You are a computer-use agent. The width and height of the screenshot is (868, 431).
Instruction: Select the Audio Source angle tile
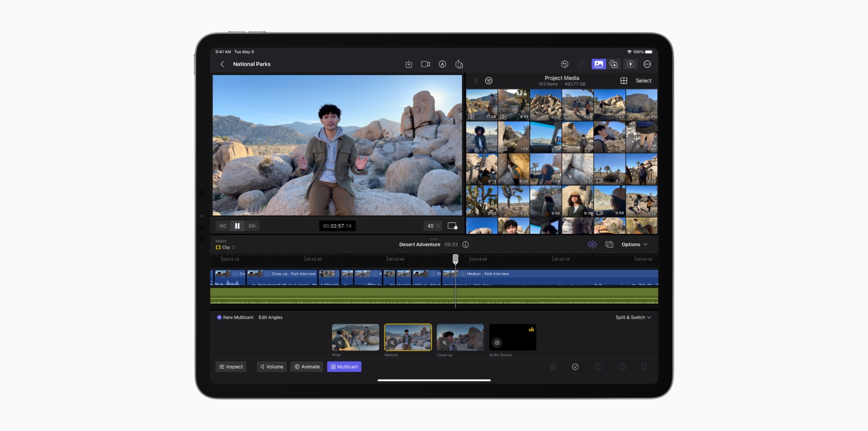click(x=513, y=337)
